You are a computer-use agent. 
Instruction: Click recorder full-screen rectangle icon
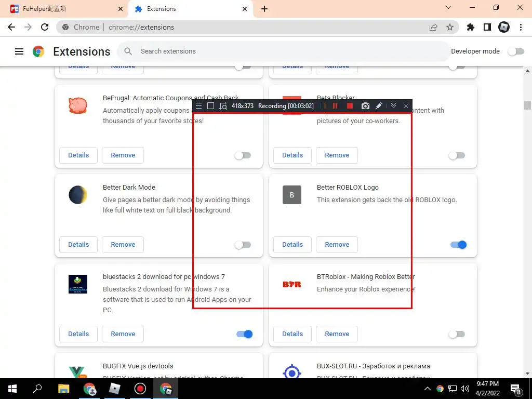pos(211,106)
